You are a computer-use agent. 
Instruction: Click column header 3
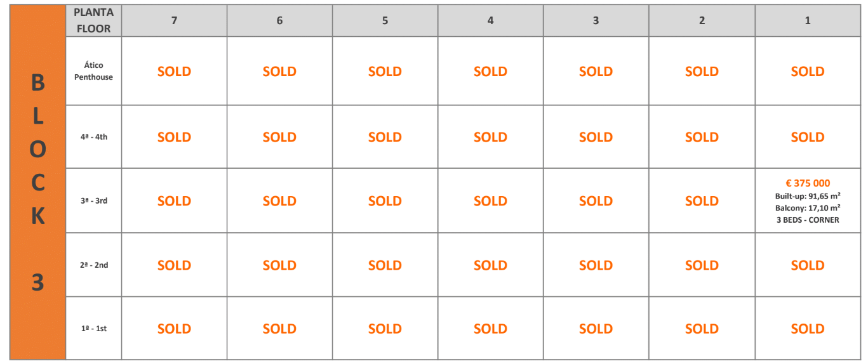pyautogui.click(x=596, y=21)
